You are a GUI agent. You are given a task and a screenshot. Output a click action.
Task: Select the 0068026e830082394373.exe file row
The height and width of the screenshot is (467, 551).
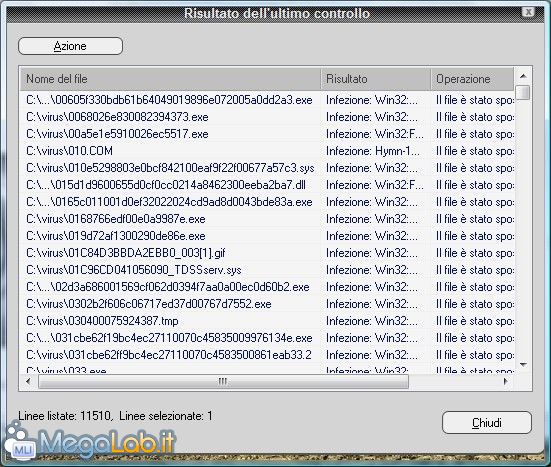click(x=268, y=117)
